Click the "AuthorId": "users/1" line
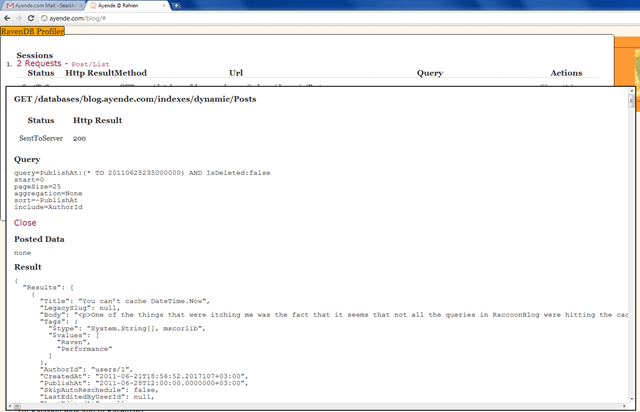The image size is (640, 412). [x=86, y=370]
